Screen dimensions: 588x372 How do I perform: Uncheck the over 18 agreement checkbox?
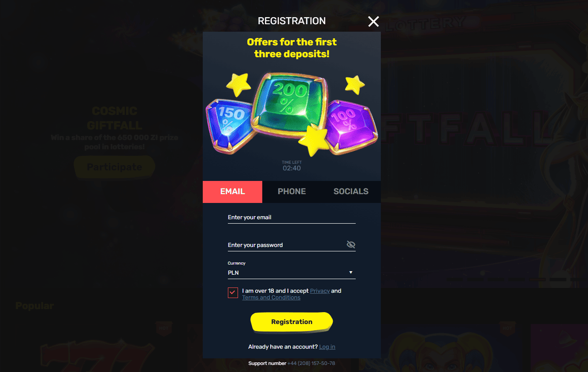(x=233, y=293)
